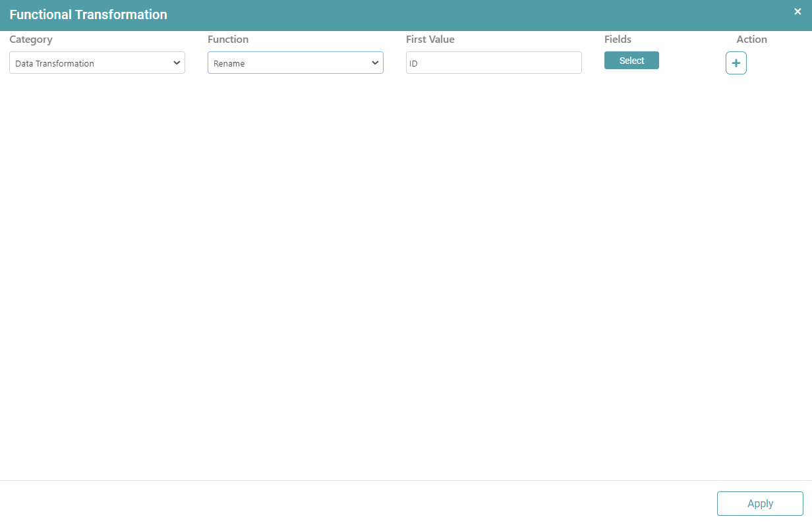
Task: Focus the First Value input field
Action: [x=494, y=63]
